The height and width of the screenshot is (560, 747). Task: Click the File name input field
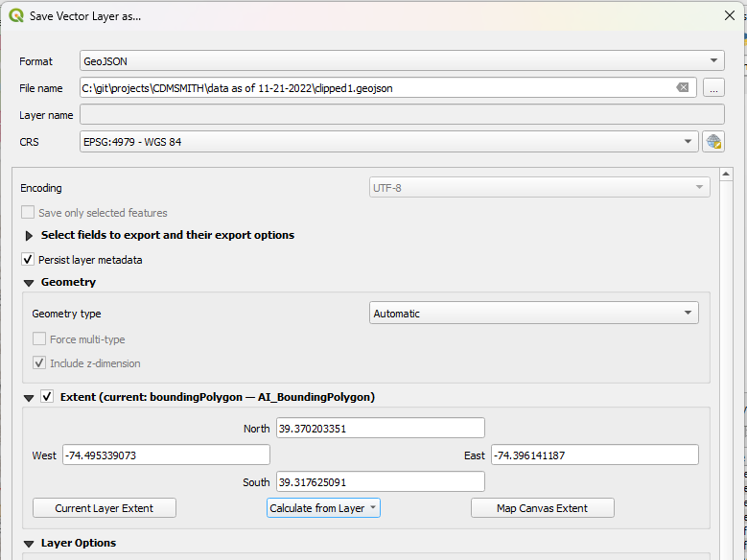click(x=387, y=87)
